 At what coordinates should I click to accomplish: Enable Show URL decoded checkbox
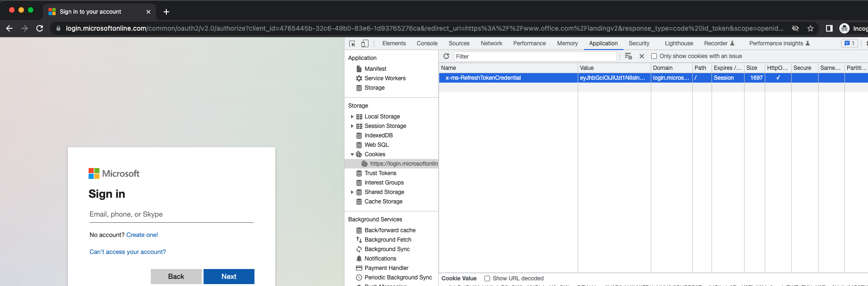[x=487, y=278]
